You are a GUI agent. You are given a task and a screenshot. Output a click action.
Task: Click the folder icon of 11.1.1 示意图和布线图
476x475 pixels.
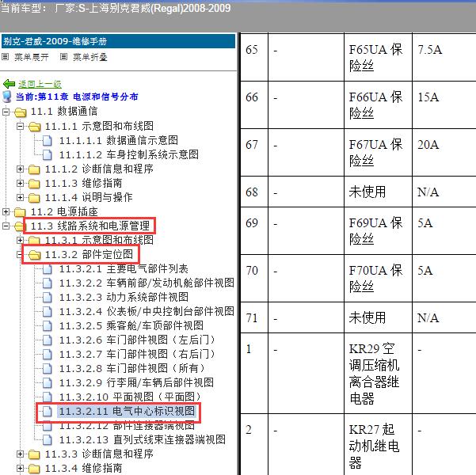34,126
